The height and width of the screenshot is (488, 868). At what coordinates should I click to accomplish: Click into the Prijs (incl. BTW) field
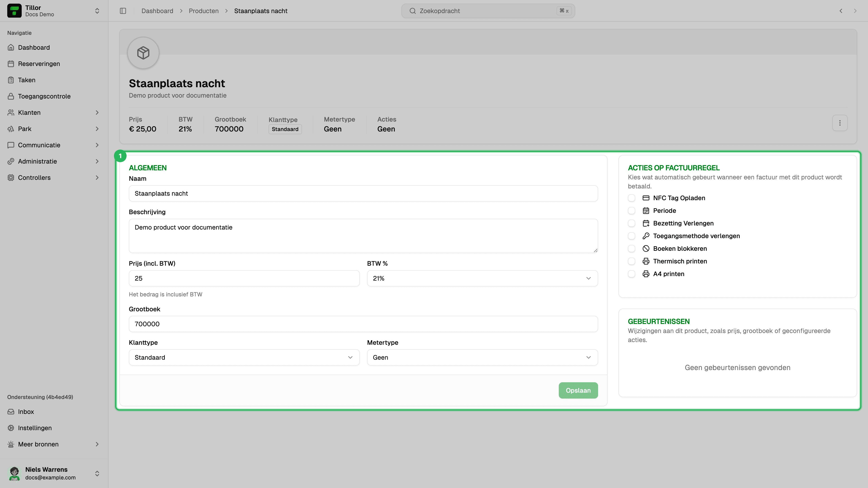(x=244, y=279)
